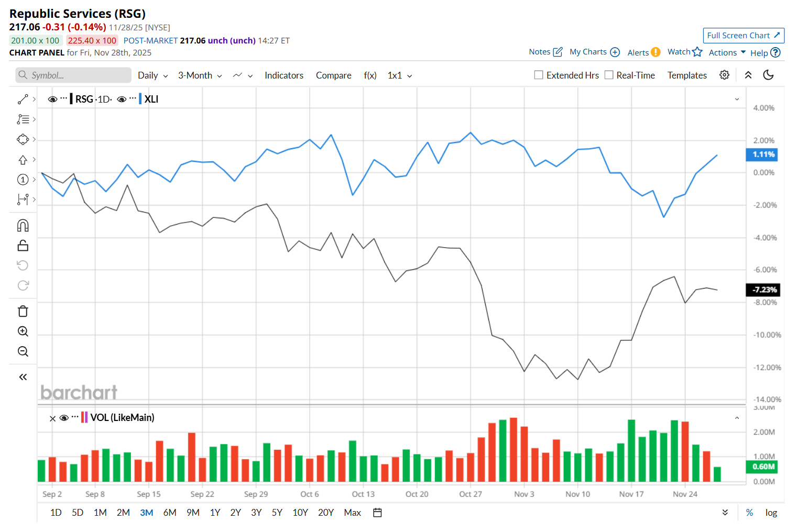Viewport: 798px width, 532px height.
Task: Click the zoom out magnifier icon
Action: coord(23,351)
